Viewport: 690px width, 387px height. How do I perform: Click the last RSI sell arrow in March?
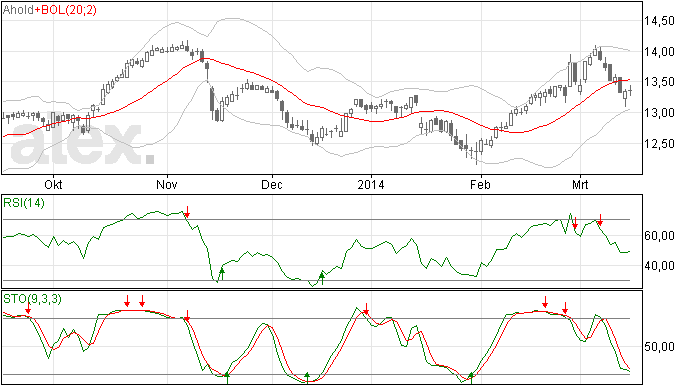pyautogui.click(x=600, y=220)
